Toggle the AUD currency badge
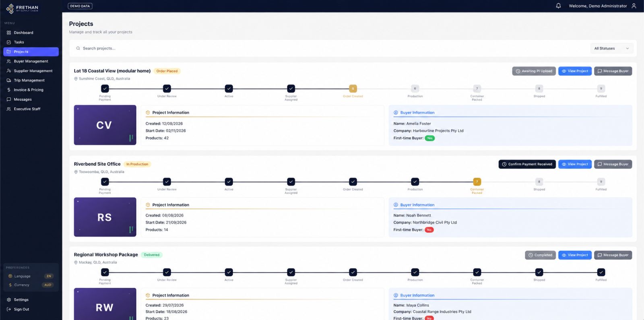 (47, 285)
